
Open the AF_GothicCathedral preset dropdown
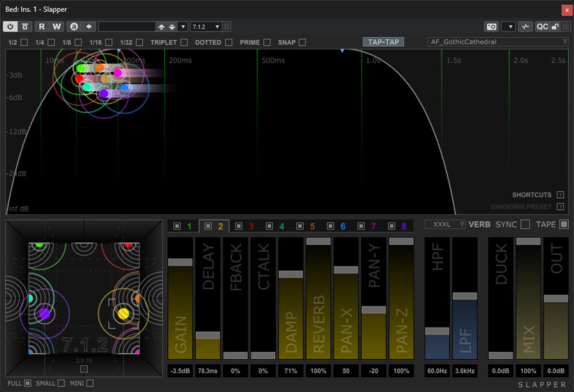[498, 42]
